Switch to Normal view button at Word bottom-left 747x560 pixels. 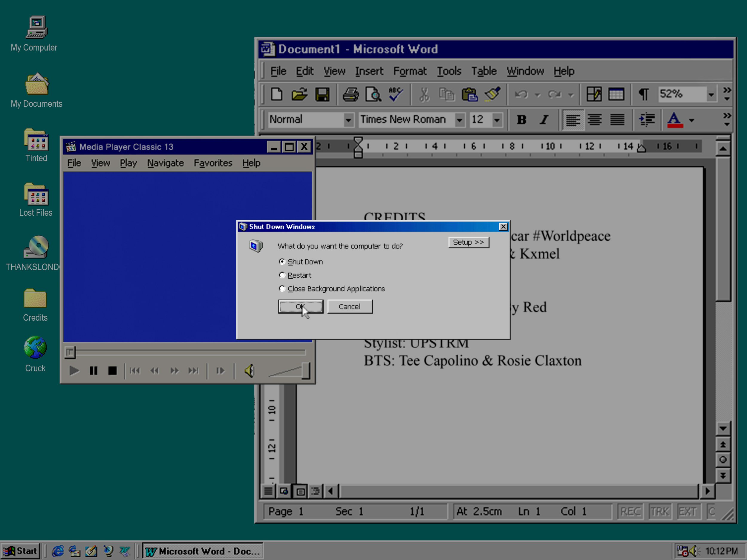268,491
